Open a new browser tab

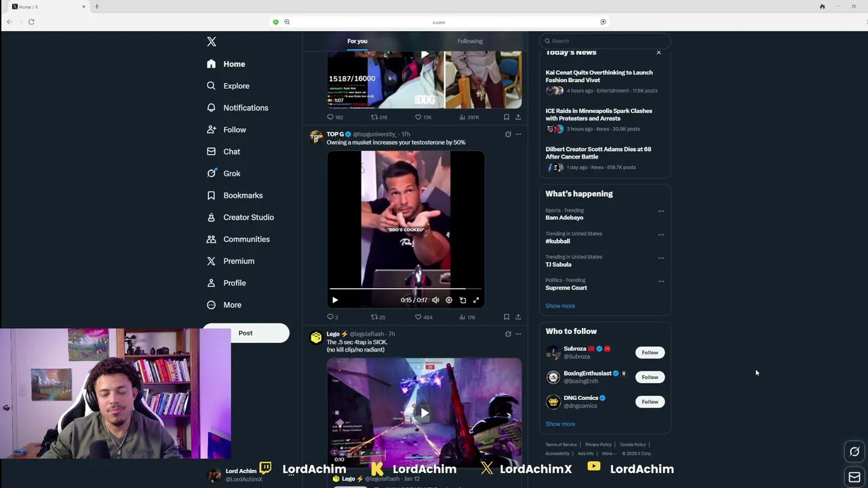(96, 7)
